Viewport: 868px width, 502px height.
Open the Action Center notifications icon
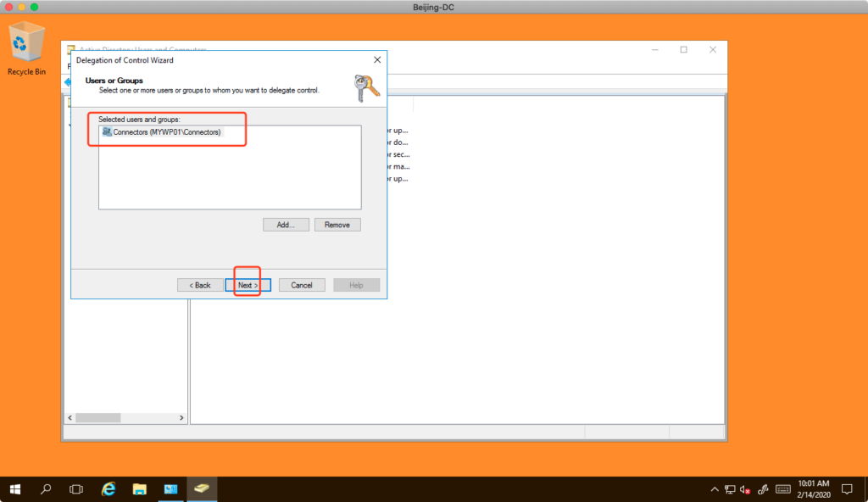846,489
